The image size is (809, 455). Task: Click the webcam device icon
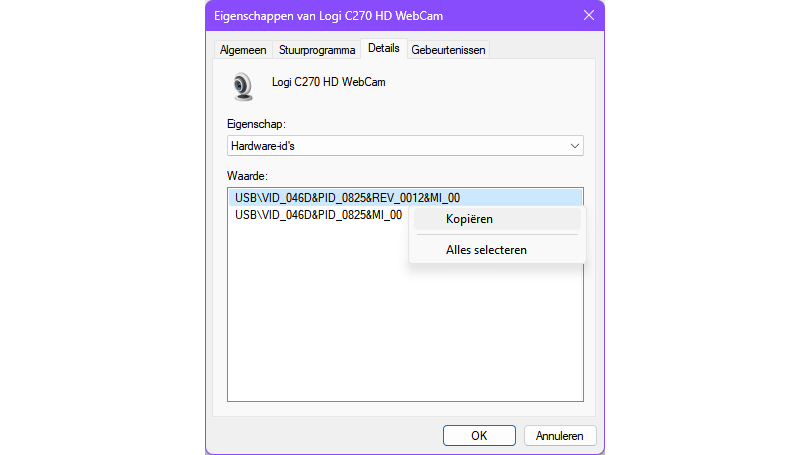(x=243, y=87)
